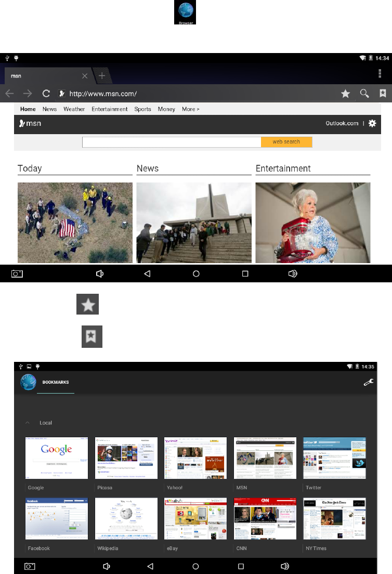Tap Android home circle in Bookmarks navigation bar
Viewport: 392px width, 574px height.
click(196, 566)
